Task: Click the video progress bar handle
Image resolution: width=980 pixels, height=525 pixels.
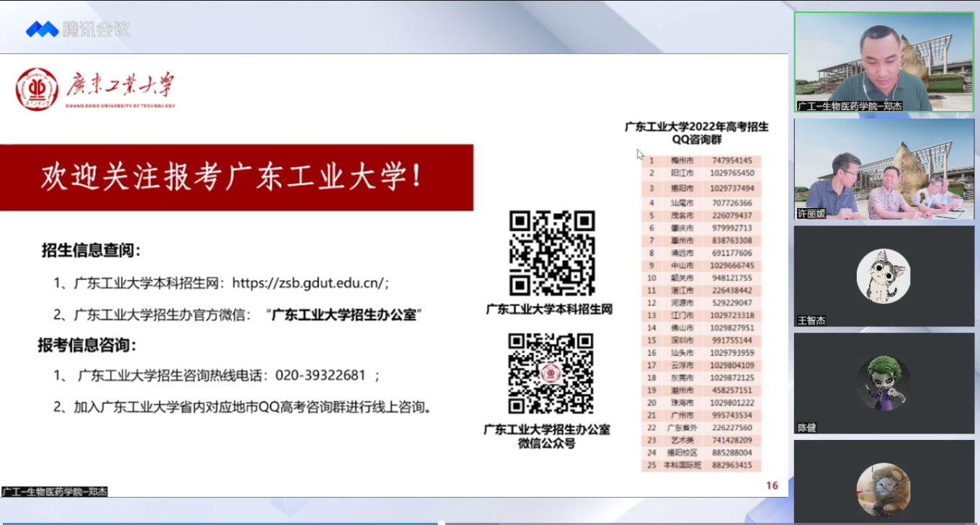Action: pyautogui.click(x=440, y=523)
